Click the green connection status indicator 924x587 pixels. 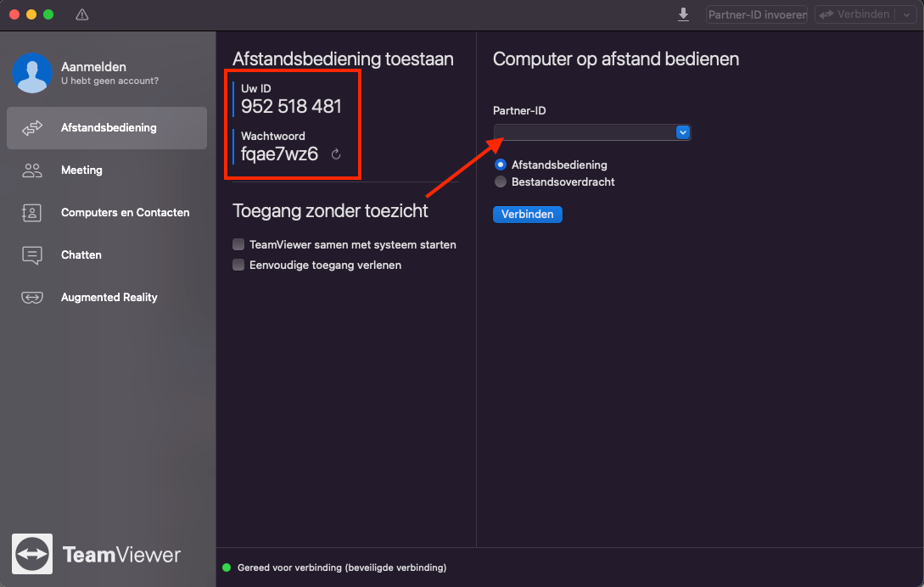(227, 567)
